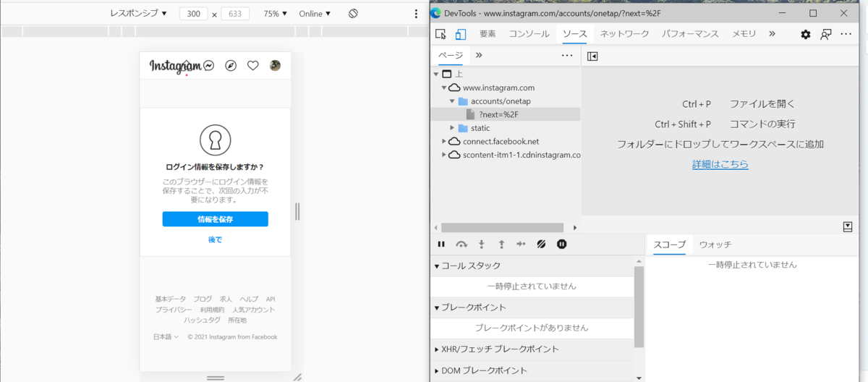Viewport: 868px width, 382px height.
Task: Expand scontent-itm1-1.cdninstagram node
Action: coord(444,155)
